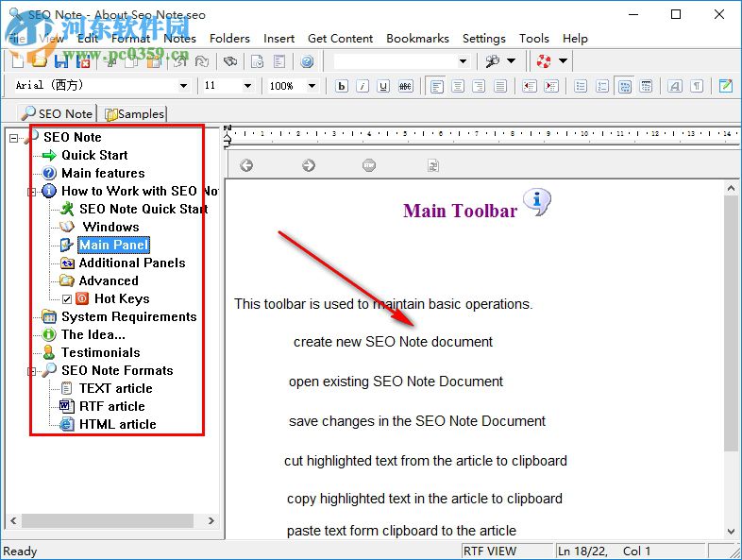Open the Get Content menu

[x=340, y=39]
